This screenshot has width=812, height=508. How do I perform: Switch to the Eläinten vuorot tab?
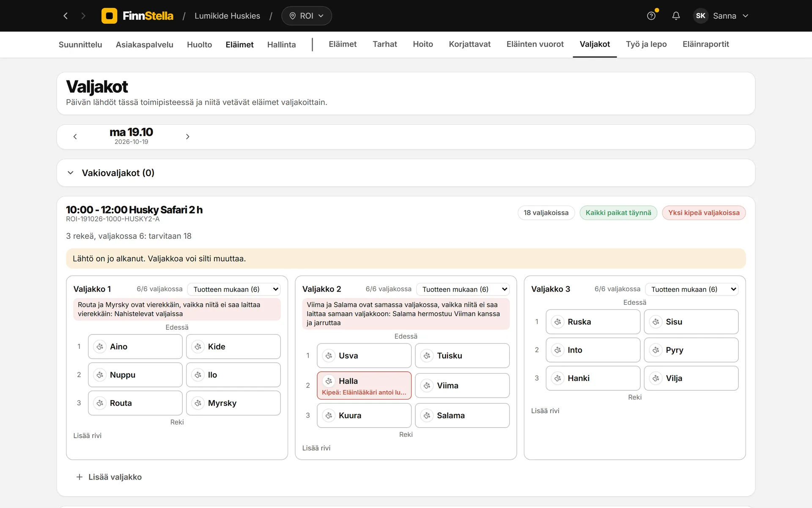pyautogui.click(x=535, y=44)
